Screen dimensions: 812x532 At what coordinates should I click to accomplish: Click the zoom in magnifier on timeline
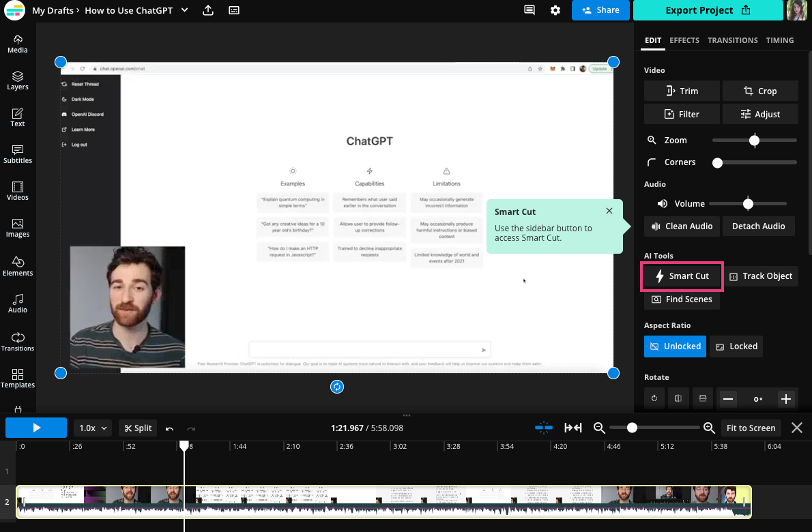tap(709, 428)
